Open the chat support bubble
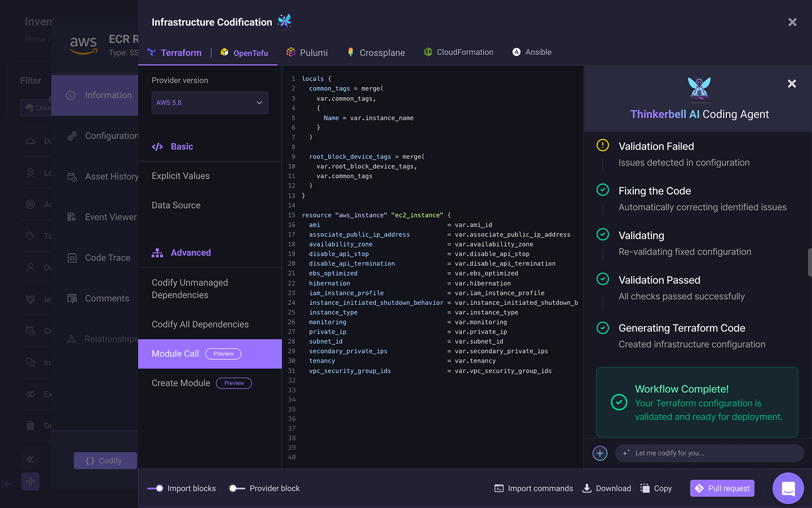The width and height of the screenshot is (812, 508). pos(788,488)
